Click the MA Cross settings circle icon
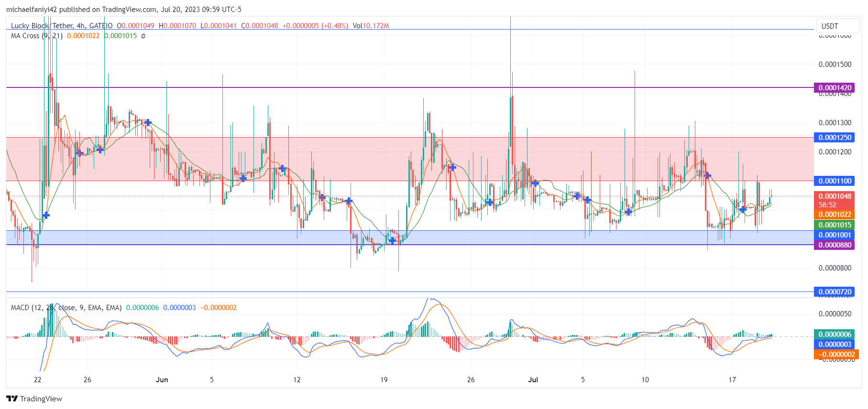The image size is (868, 409). 143,36
